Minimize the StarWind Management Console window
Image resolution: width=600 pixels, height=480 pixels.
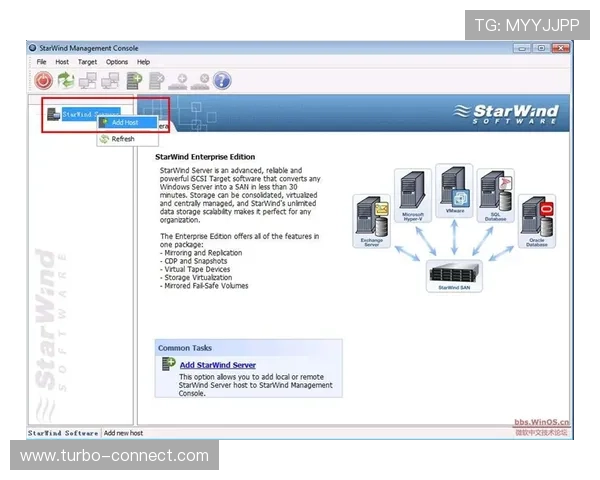click(x=522, y=48)
